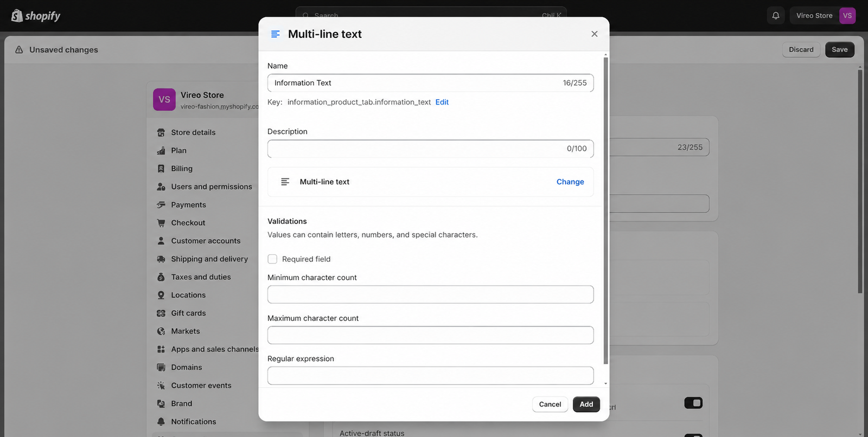Open the Vireo Store account menu
The image size is (868, 437).
coord(824,16)
